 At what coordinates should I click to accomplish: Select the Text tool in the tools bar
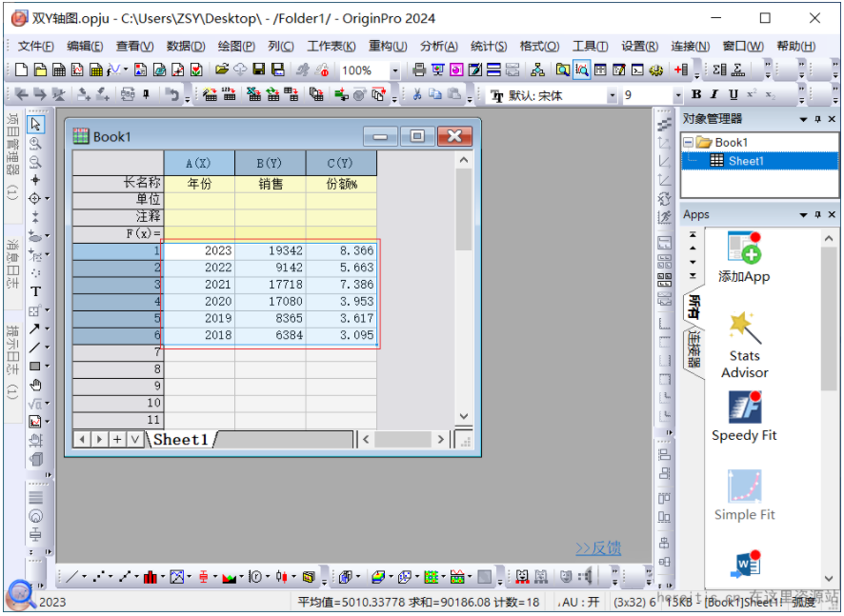point(35,291)
